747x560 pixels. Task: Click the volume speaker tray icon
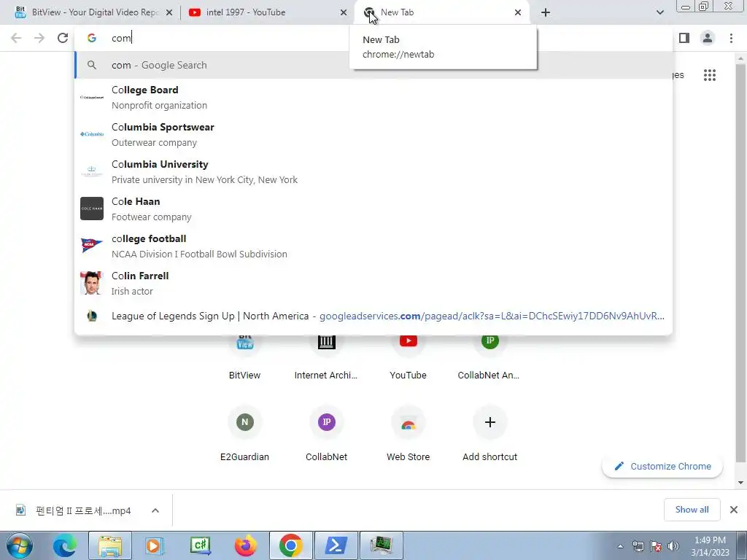click(673, 546)
